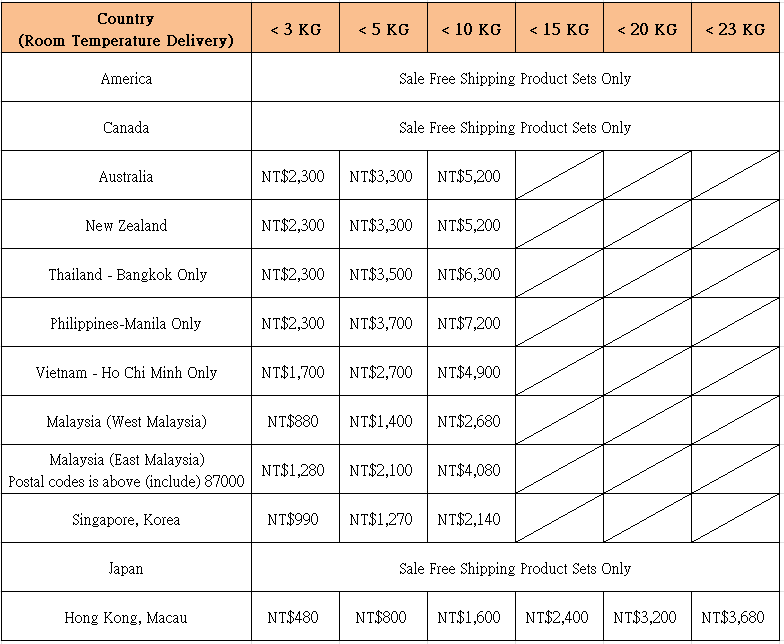This screenshot has height=644, width=784.
Task: Click the 'New Zealand' country cell
Action: 126,225
